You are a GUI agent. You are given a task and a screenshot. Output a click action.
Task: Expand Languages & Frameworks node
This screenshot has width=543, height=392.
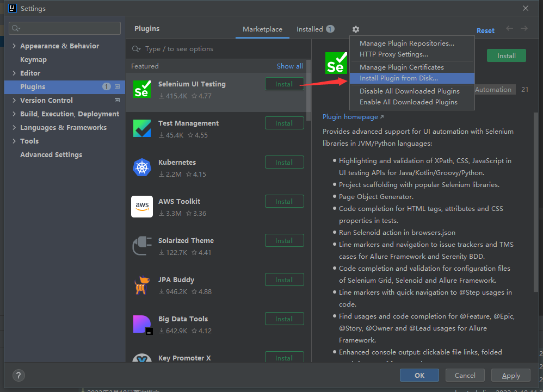tap(14, 127)
